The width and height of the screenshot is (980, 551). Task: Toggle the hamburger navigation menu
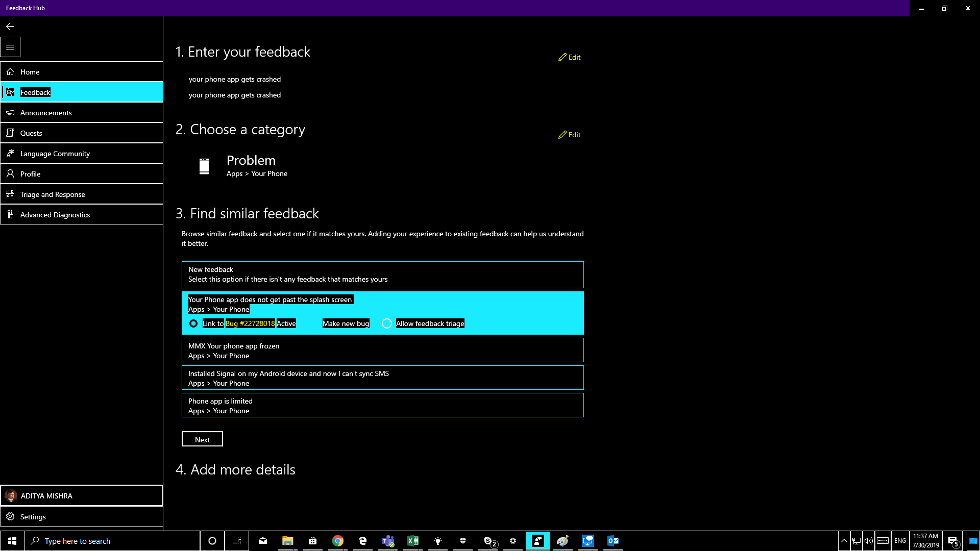[10, 47]
